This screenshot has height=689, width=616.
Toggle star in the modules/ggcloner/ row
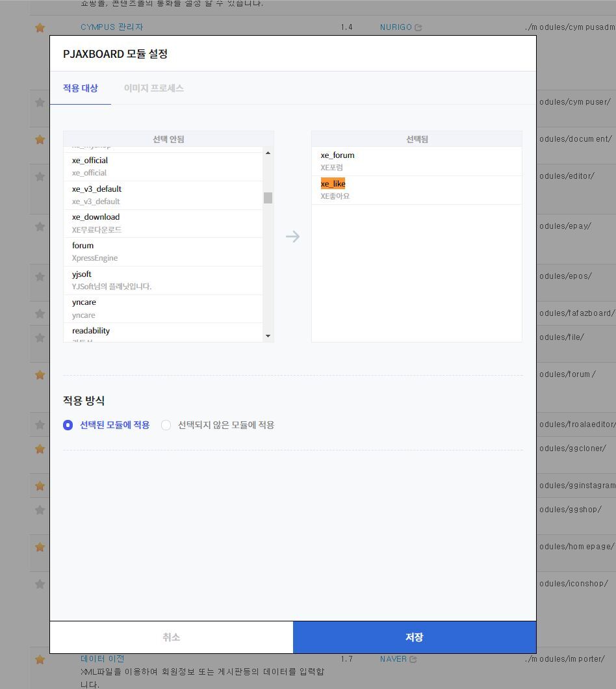pos(40,449)
